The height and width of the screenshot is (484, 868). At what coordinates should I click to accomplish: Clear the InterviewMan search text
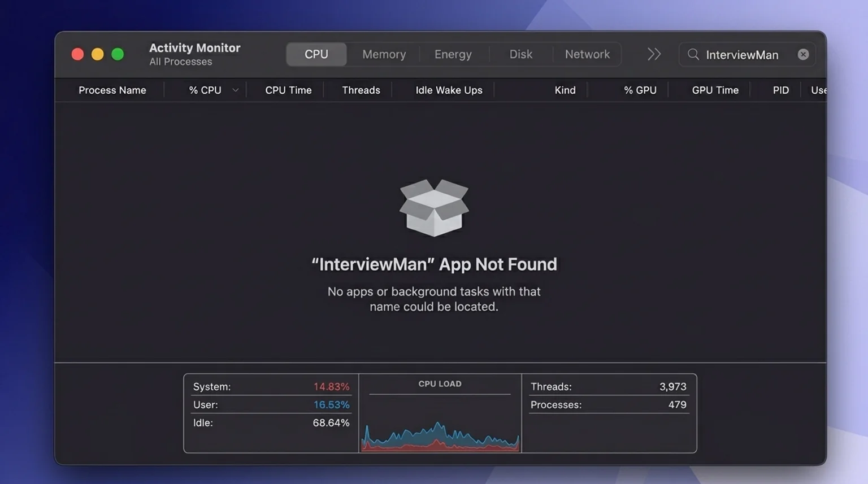tap(803, 54)
